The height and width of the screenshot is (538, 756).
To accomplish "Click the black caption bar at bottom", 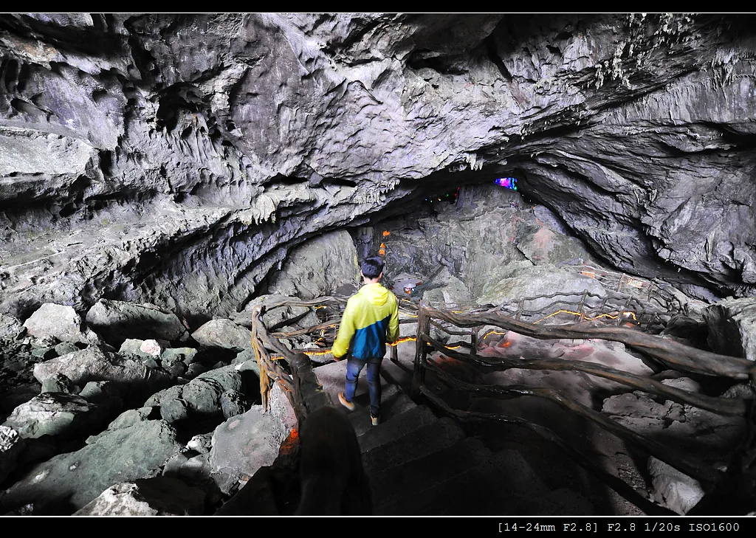I will tap(378, 528).
